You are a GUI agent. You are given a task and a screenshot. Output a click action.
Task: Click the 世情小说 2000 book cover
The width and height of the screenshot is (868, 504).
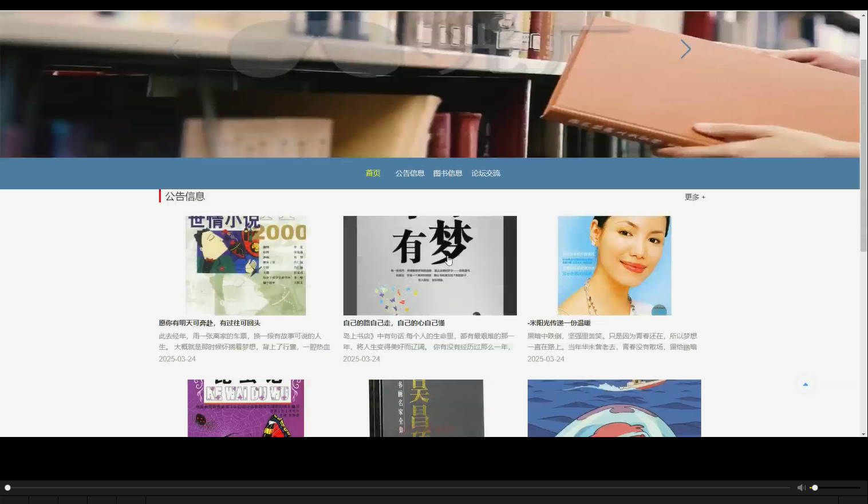(246, 266)
